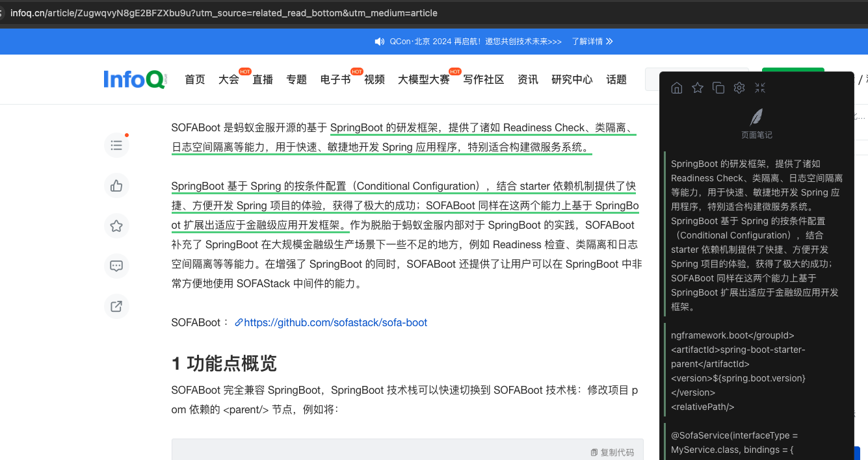Open the article table-of-contents list icon
The height and width of the screenshot is (460, 868).
click(x=116, y=145)
